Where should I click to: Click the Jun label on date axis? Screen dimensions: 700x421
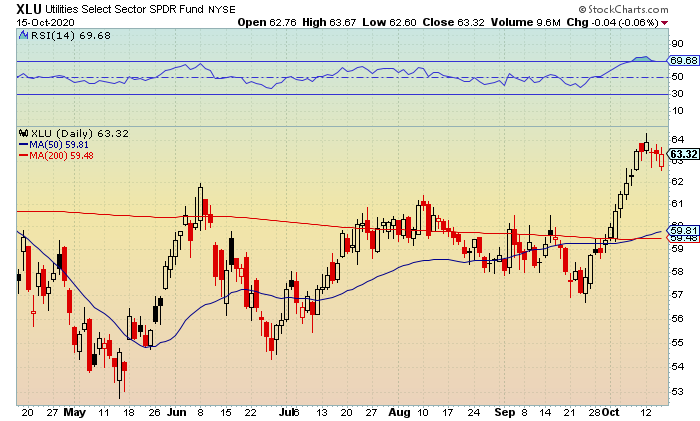click(176, 412)
